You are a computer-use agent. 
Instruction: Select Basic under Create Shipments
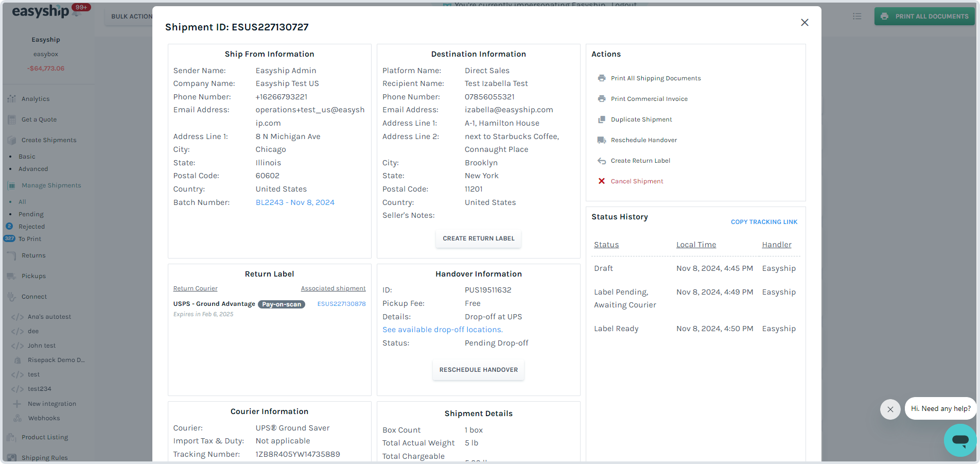[27, 157]
